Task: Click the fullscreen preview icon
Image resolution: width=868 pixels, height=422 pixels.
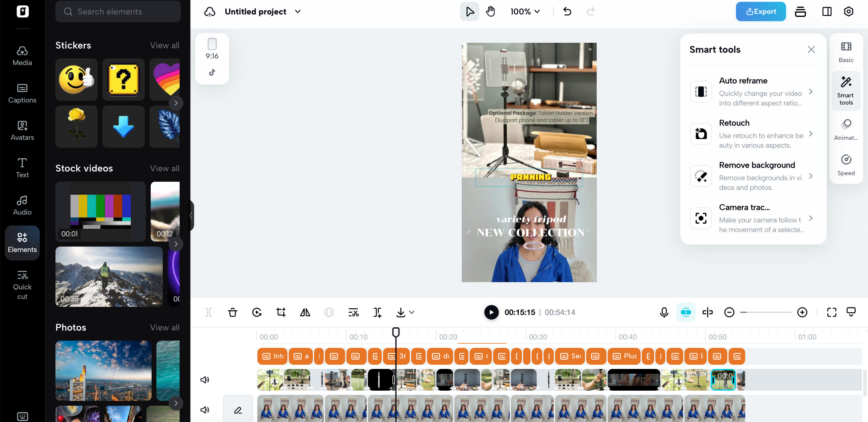Action: point(832,313)
